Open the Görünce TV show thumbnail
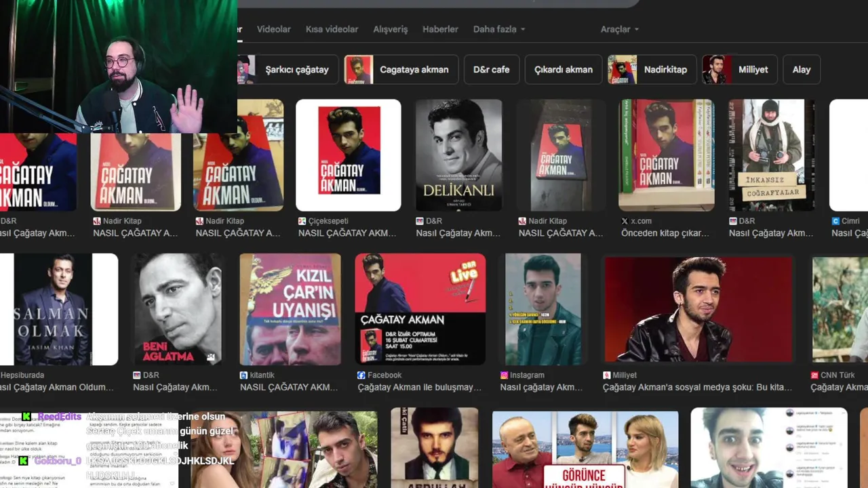 [x=585, y=449]
